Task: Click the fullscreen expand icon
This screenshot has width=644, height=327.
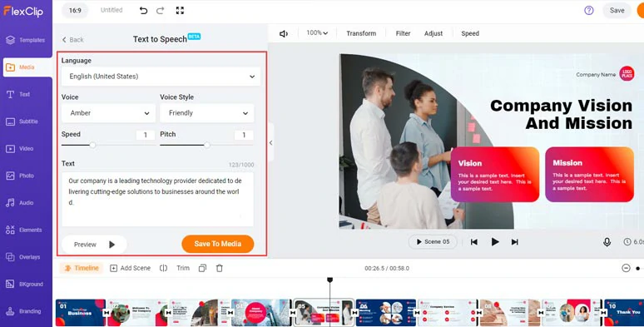Action: (x=180, y=11)
